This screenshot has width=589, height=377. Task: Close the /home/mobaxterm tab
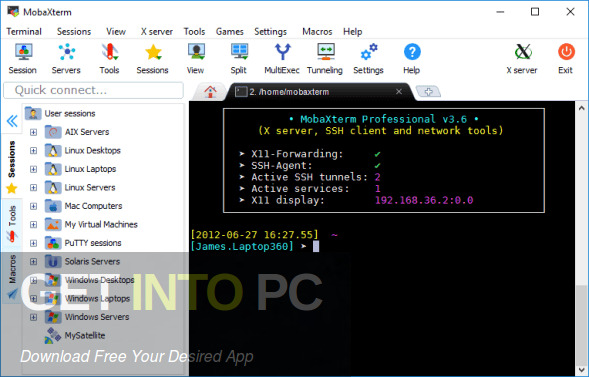[x=399, y=91]
